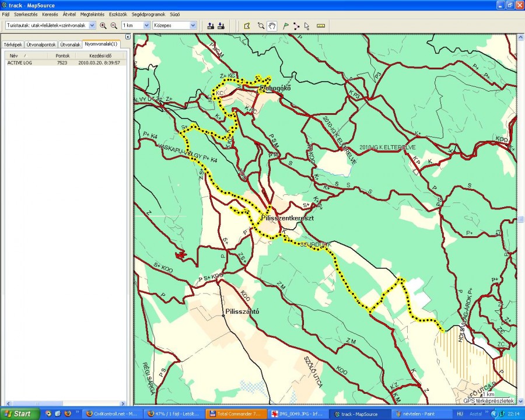Select the map selection tool icon
This screenshot has width=525, height=420.
(247, 26)
